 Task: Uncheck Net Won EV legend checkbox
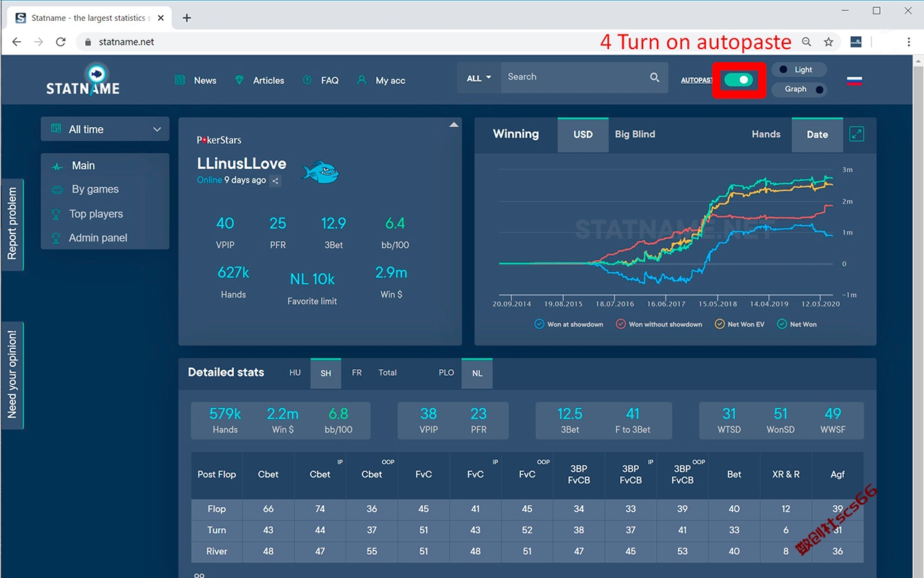pos(720,324)
